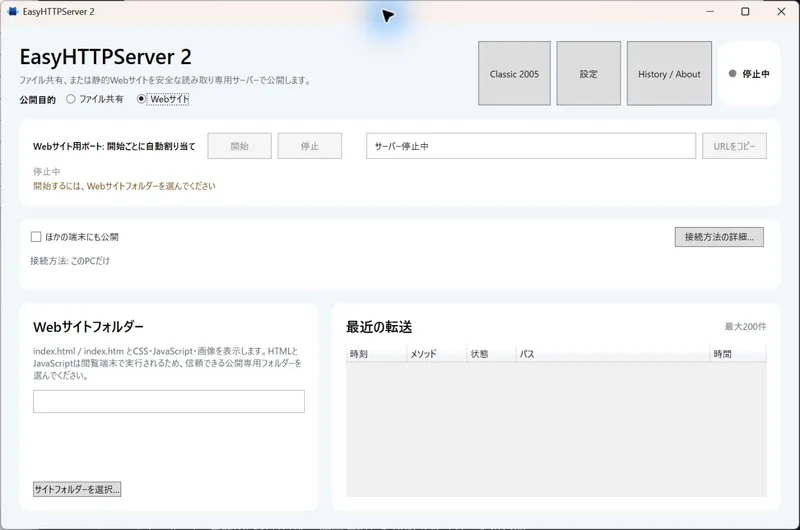Image resolution: width=800 pixels, height=530 pixels.
Task: Open the Classic 2005 view
Action: 514,73
